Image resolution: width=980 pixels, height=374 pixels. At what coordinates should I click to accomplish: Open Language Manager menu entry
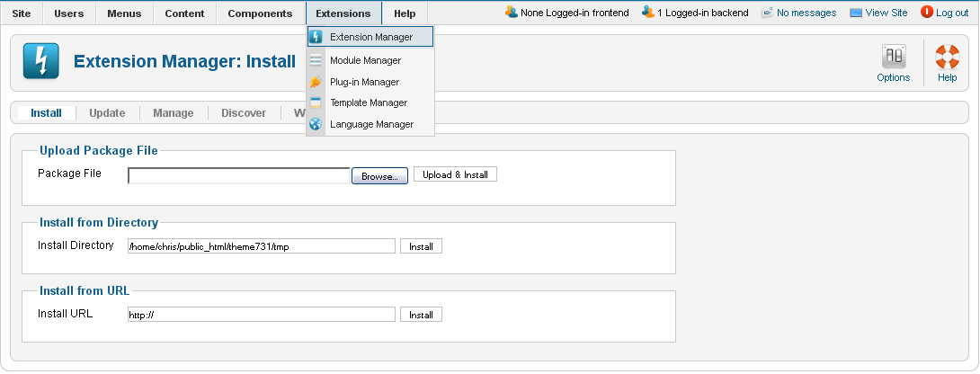(370, 124)
